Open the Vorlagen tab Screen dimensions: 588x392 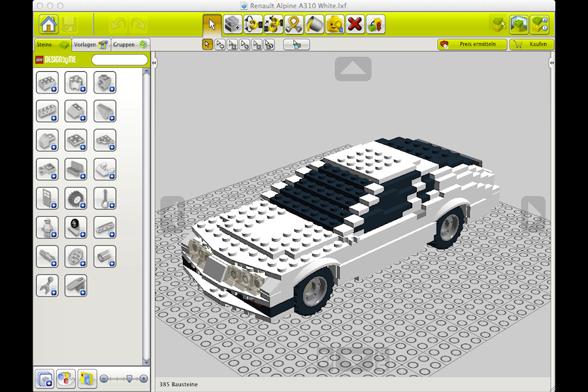pyautogui.click(x=90, y=44)
